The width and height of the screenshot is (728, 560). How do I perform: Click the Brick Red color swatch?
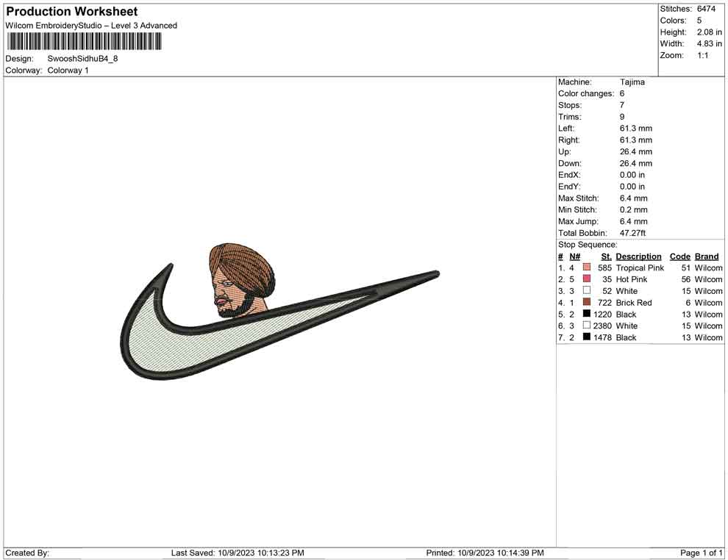click(x=587, y=302)
